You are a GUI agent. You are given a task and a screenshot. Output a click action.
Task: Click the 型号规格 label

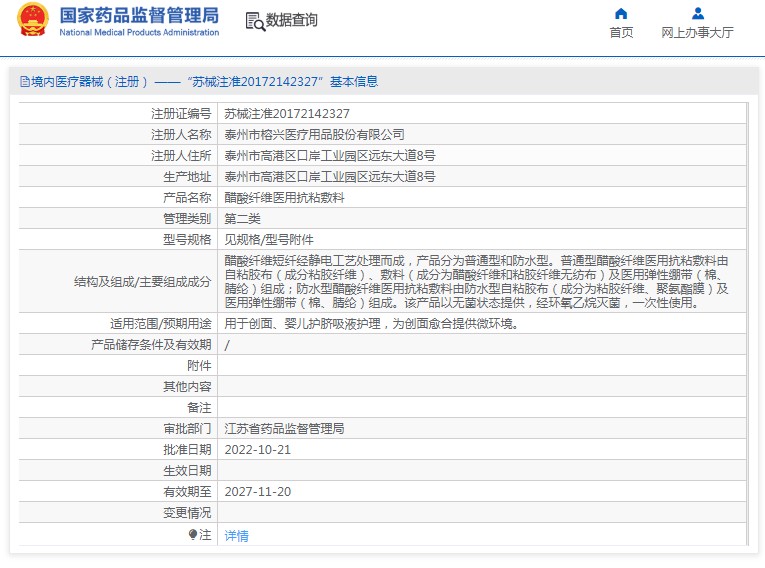tap(187, 240)
